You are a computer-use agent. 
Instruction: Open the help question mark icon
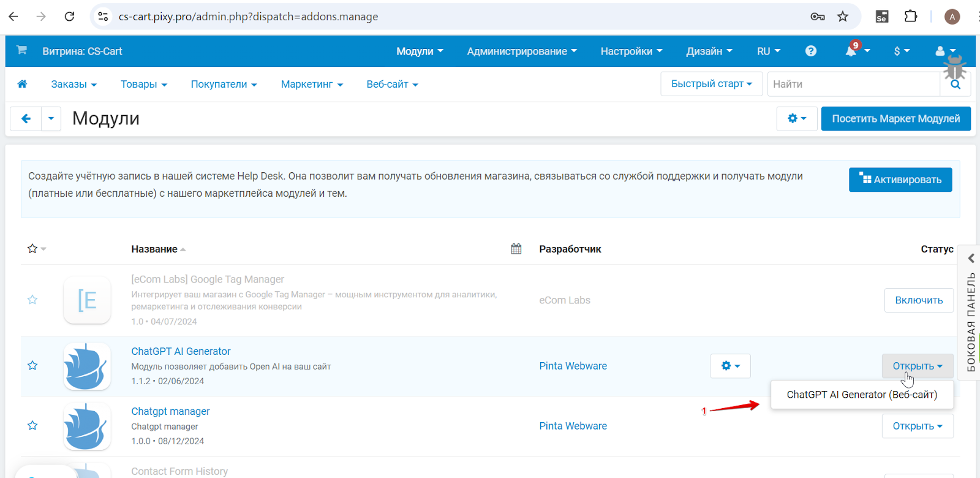pyautogui.click(x=810, y=51)
